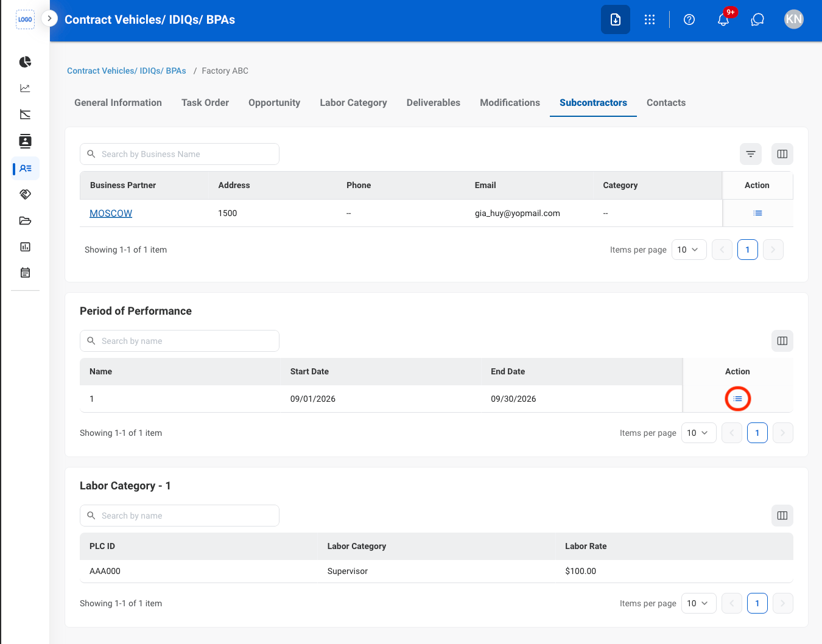View notifications via the bell icon
Viewport: 822px width, 644px height.
tap(723, 19)
